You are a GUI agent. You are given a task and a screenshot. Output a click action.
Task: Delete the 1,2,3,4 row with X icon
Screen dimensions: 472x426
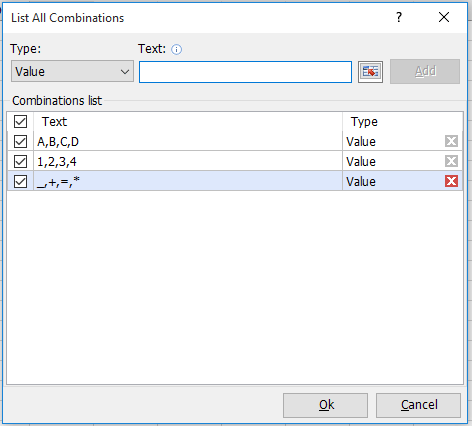[451, 161]
